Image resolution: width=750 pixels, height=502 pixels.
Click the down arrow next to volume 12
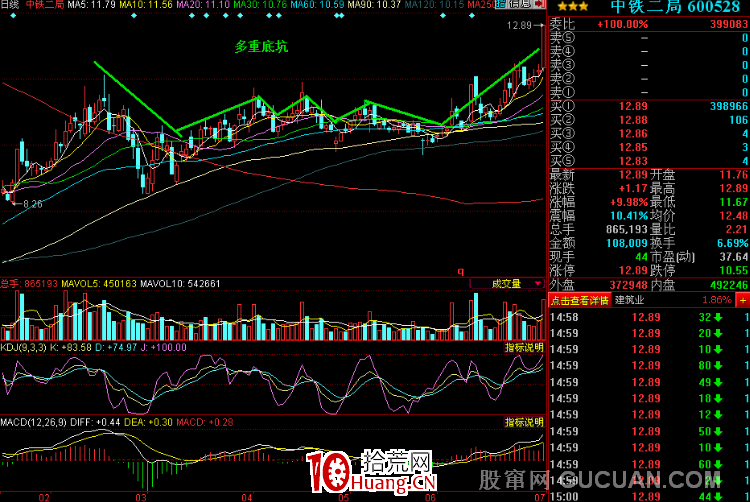click(x=718, y=415)
